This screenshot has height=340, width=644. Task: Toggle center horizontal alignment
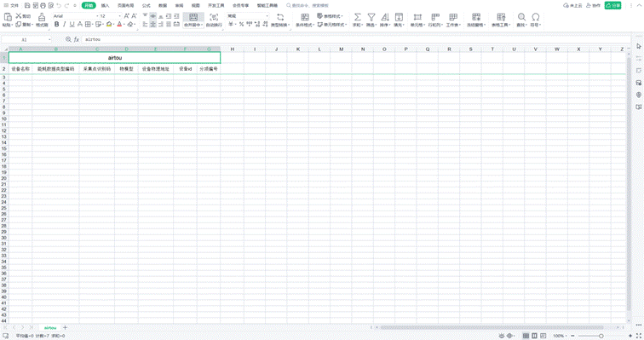[x=152, y=25]
